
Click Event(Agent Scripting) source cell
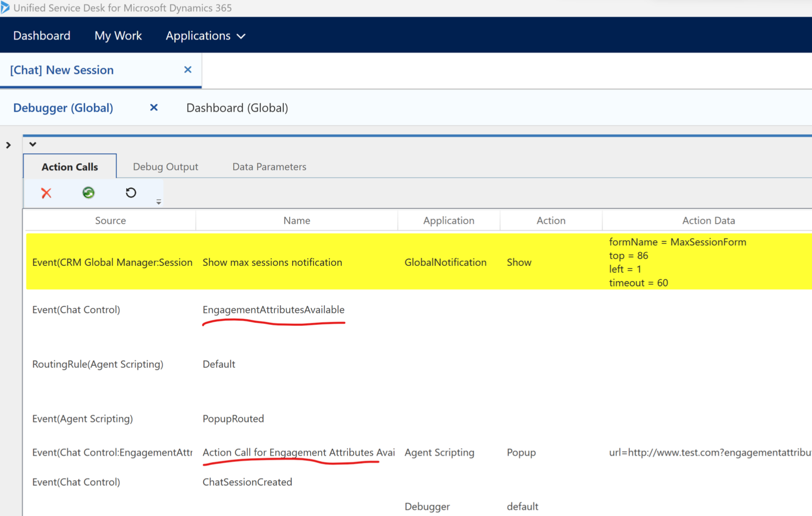coord(82,419)
